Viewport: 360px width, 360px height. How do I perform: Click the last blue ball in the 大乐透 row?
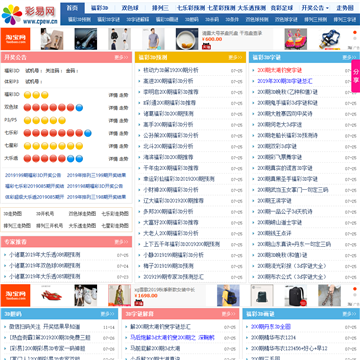[x=79, y=158]
